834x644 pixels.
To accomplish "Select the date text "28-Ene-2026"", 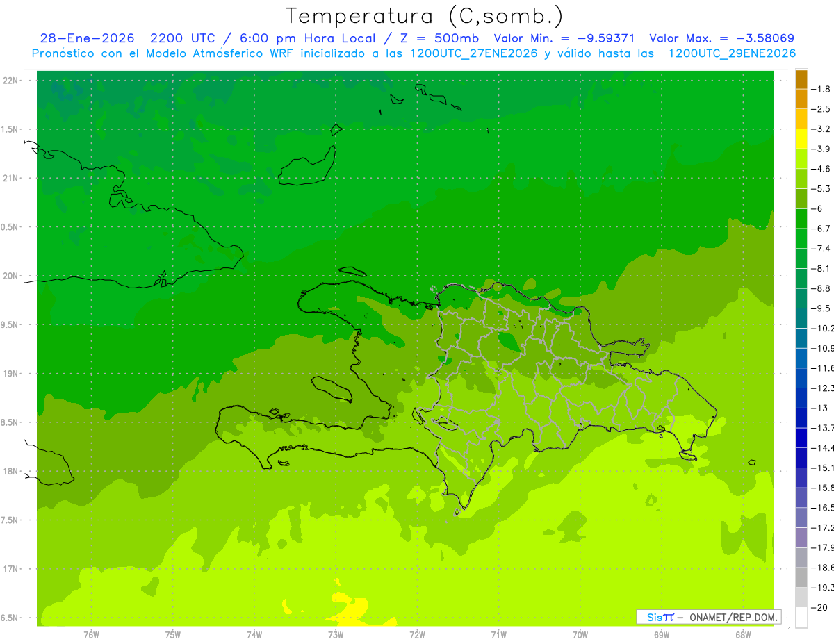I will click(87, 38).
